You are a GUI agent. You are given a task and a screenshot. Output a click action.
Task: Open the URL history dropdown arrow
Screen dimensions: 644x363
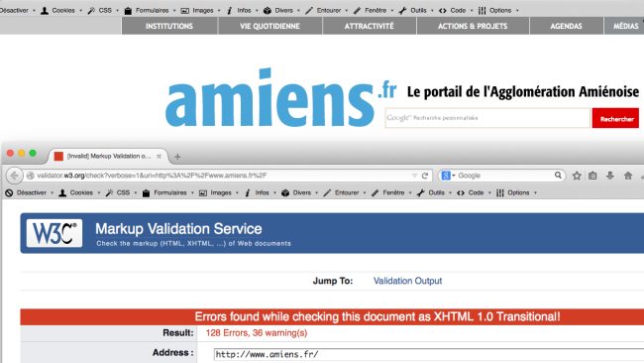pyautogui.click(x=414, y=176)
